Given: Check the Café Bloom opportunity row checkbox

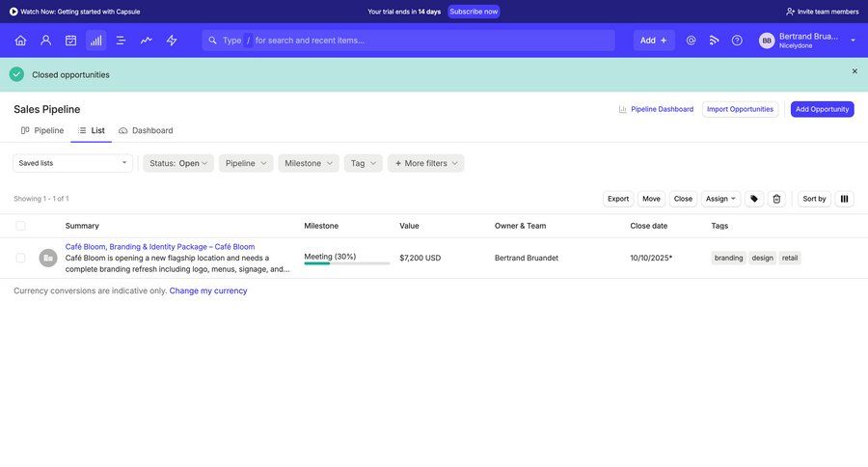Looking at the screenshot, I should pos(21,258).
